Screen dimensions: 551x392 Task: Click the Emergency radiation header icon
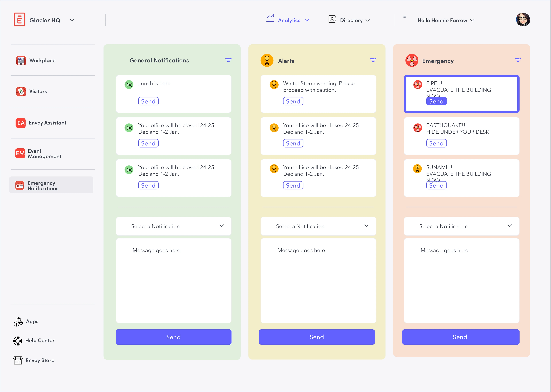point(412,60)
